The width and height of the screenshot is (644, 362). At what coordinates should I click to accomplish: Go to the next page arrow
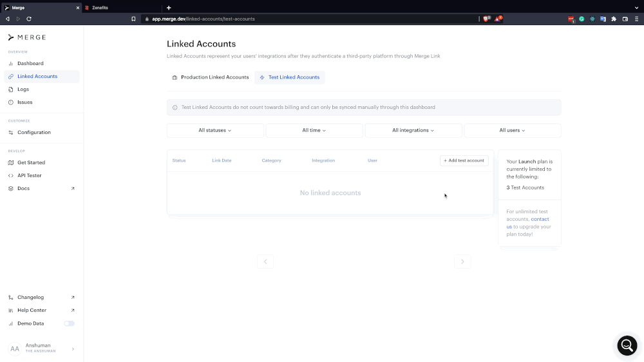462,262
